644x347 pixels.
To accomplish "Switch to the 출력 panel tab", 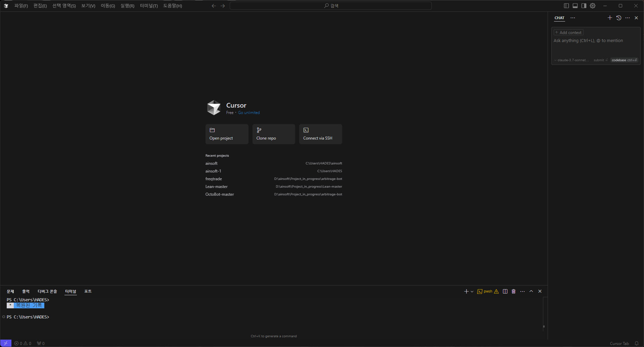I will click(x=26, y=292).
